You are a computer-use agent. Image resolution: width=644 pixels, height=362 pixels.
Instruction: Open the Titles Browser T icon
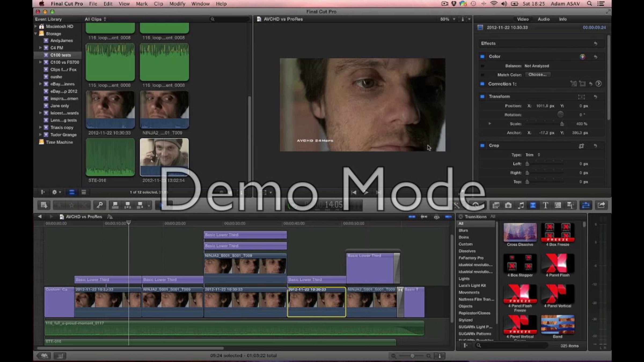pos(545,205)
